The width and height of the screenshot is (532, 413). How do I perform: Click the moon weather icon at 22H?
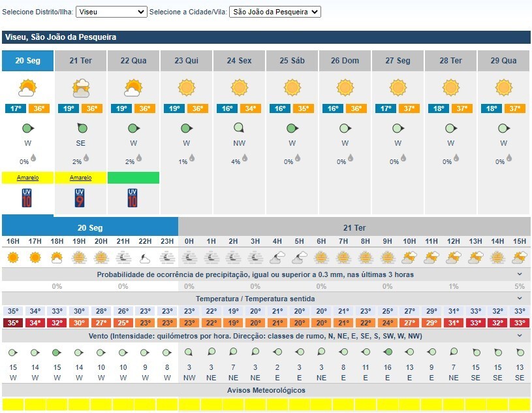point(145,257)
